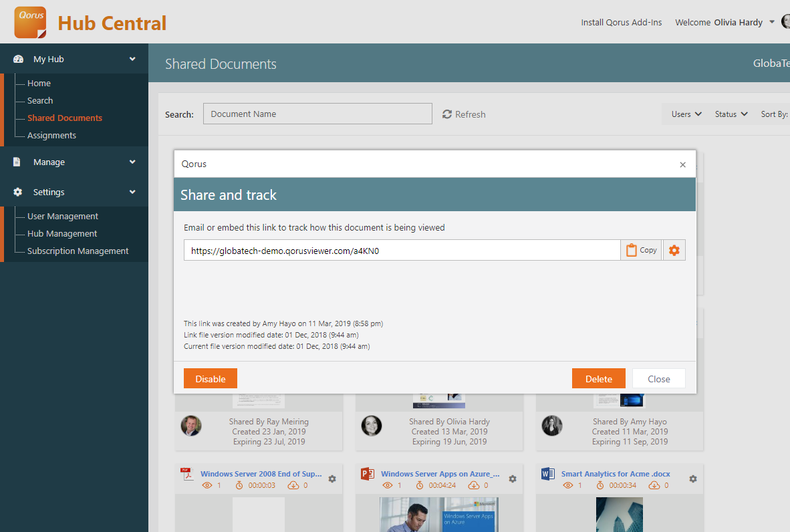
Task: Collapse the My Hub section chevron
Action: [132, 59]
